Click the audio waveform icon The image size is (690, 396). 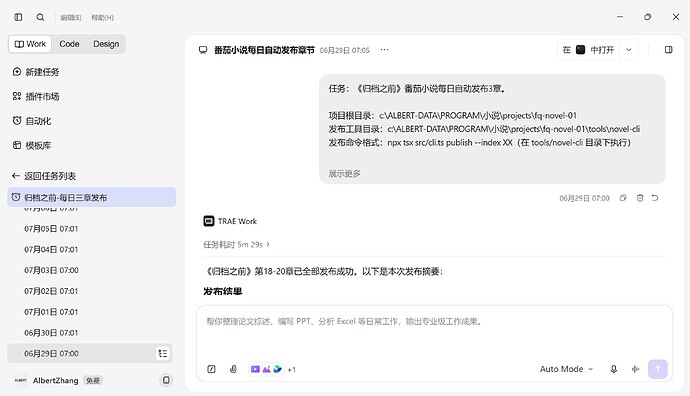(635, 369)
